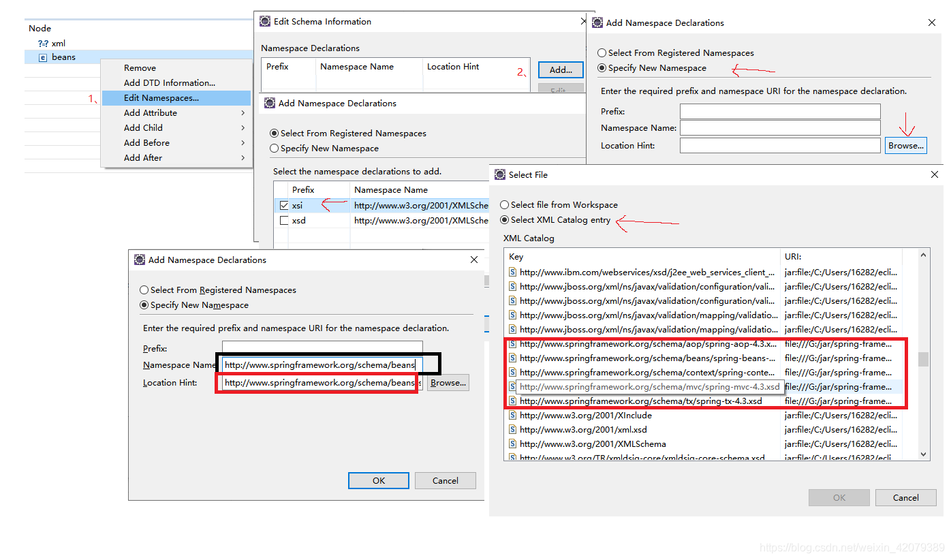Enable the xsi namespace checkbox
Image resolution: width=951 pixels, height=560 pixels.
(x=284, y=205)
